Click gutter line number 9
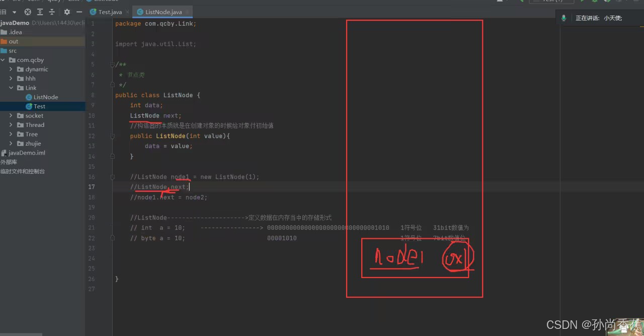Screen dimensions: 644x336 click(x=93, y=105)
